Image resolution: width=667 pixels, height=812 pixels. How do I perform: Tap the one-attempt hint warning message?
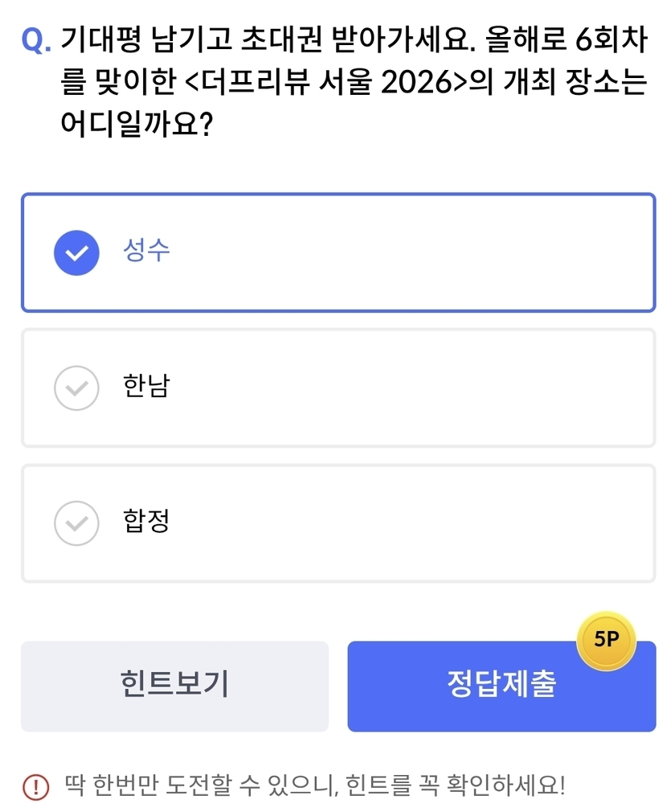coord(315,785)
